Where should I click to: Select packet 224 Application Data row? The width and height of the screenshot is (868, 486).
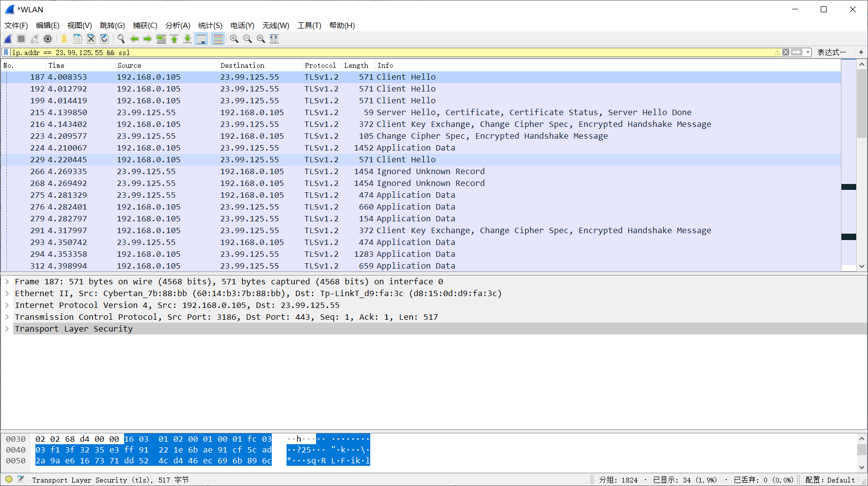(421, 148)
